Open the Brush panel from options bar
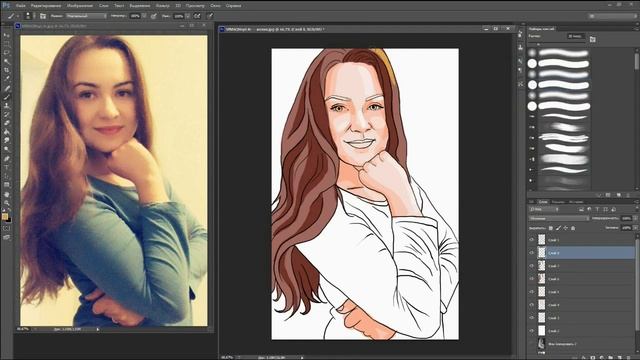 click(43, 16)
